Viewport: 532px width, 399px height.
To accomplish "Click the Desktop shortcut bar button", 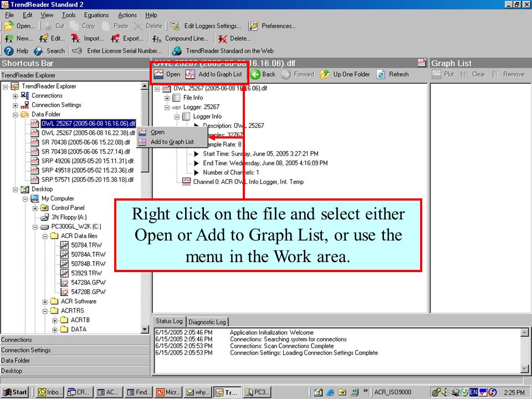I will 75,371.
